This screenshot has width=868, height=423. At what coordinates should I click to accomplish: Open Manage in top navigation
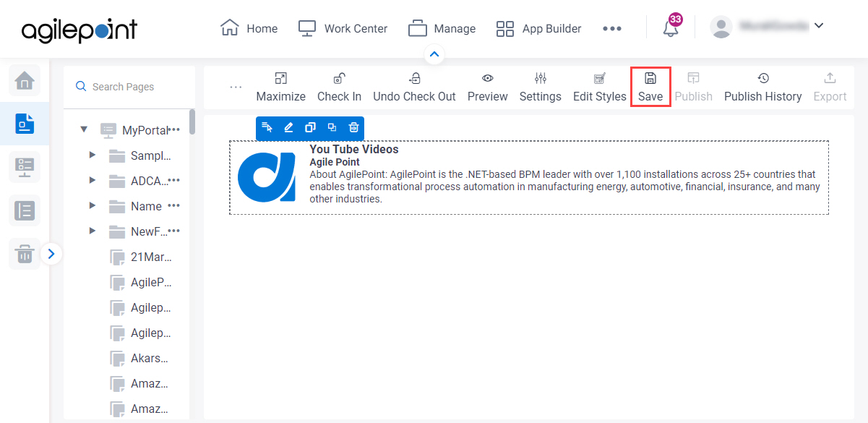click(x=442, y=28)
